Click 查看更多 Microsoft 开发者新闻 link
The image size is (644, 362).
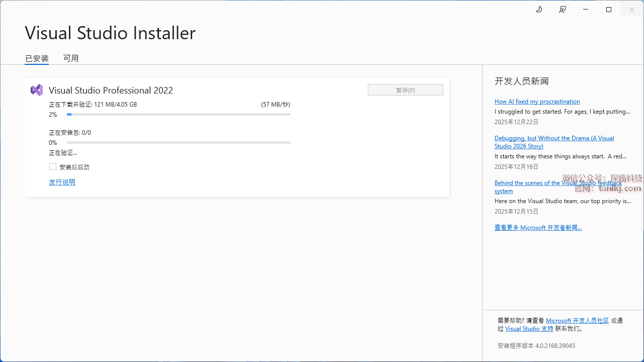coord(538,228)
